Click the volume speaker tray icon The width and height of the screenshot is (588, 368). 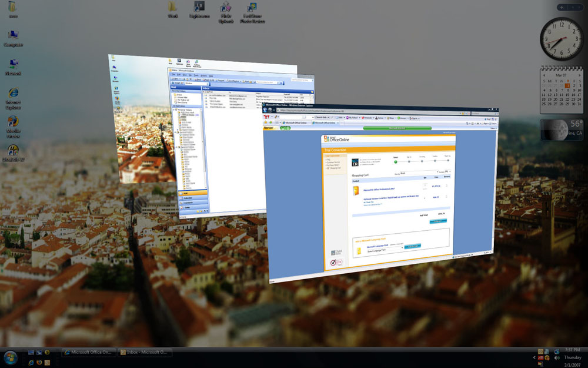557,358
